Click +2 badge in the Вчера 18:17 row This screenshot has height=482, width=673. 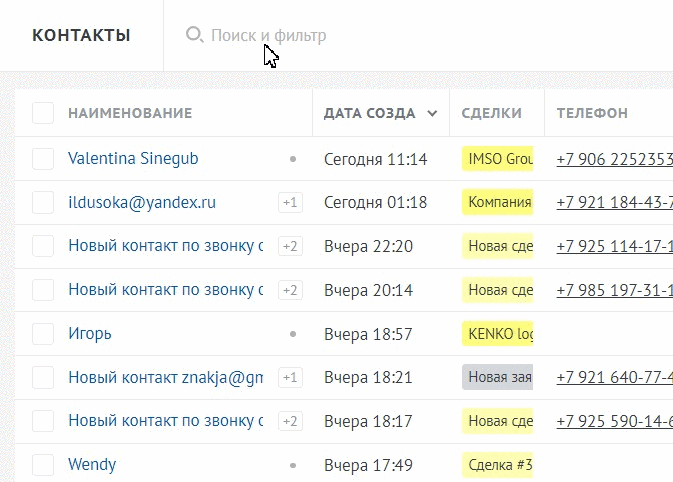[x=290, y=421]
